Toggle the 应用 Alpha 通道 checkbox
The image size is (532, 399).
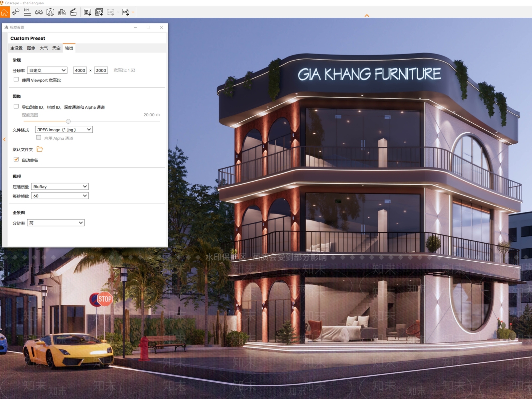click(x=39, y=138)
